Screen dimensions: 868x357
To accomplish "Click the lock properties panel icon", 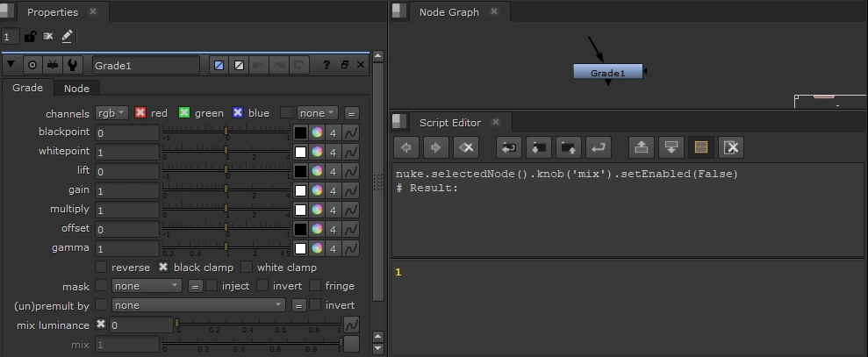I will pos(31,36).
